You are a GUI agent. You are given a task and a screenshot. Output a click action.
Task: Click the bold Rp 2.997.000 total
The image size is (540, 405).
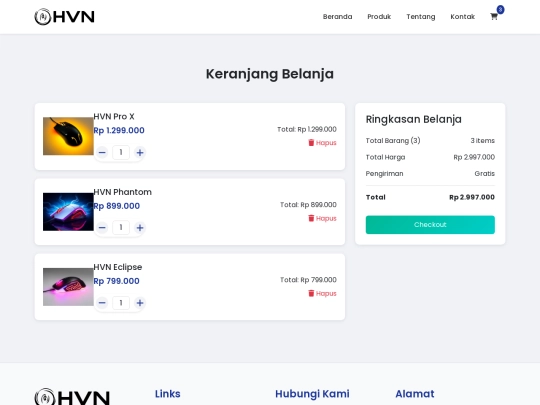[x=472, y=197]
